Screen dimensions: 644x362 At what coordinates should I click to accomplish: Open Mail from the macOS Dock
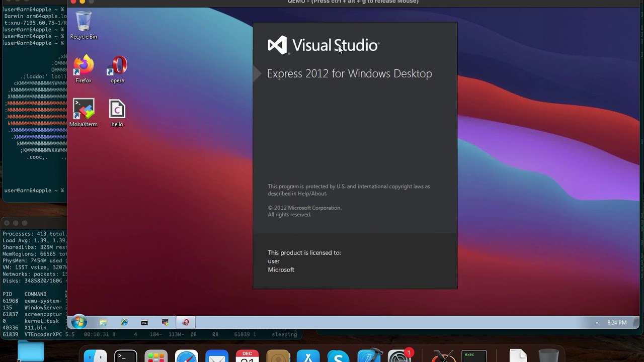point(217,356)
